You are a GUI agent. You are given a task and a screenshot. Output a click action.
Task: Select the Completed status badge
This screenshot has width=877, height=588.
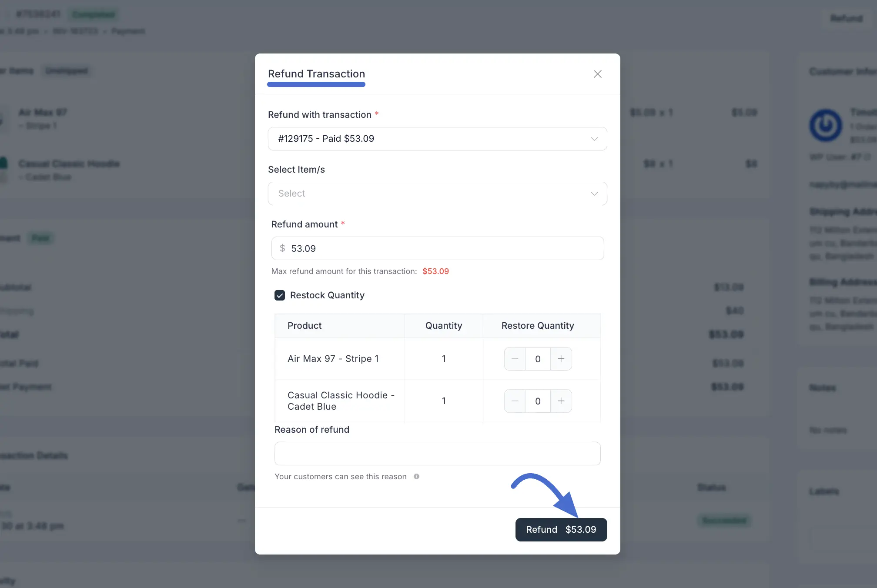pos(94,14)
